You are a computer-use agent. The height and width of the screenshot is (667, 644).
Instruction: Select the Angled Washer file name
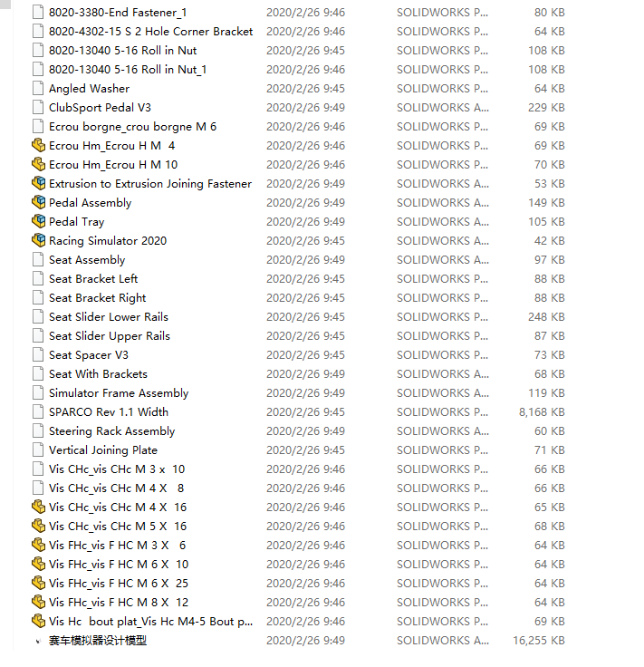[90, 89]
